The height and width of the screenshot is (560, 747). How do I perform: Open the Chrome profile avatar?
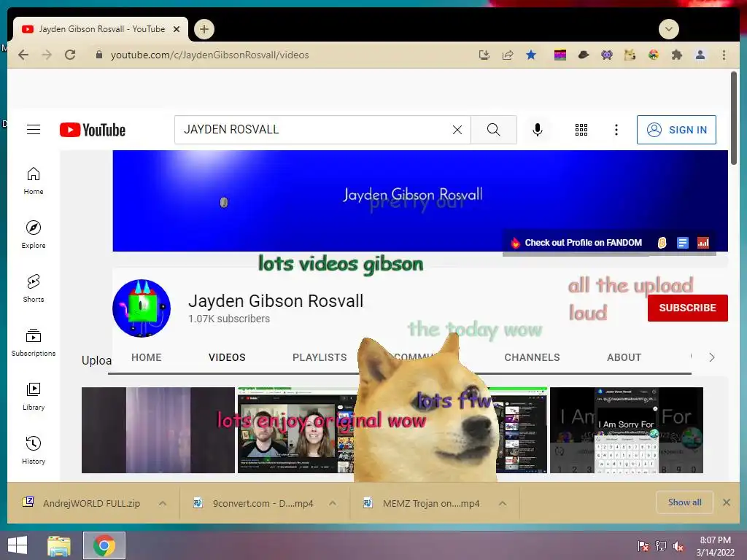pos(700,55)
